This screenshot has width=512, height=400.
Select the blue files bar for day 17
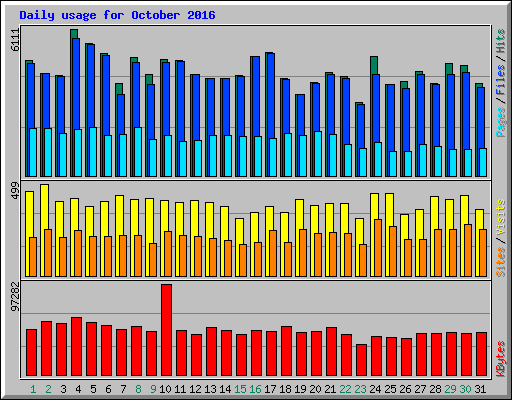tap(271, 95)
